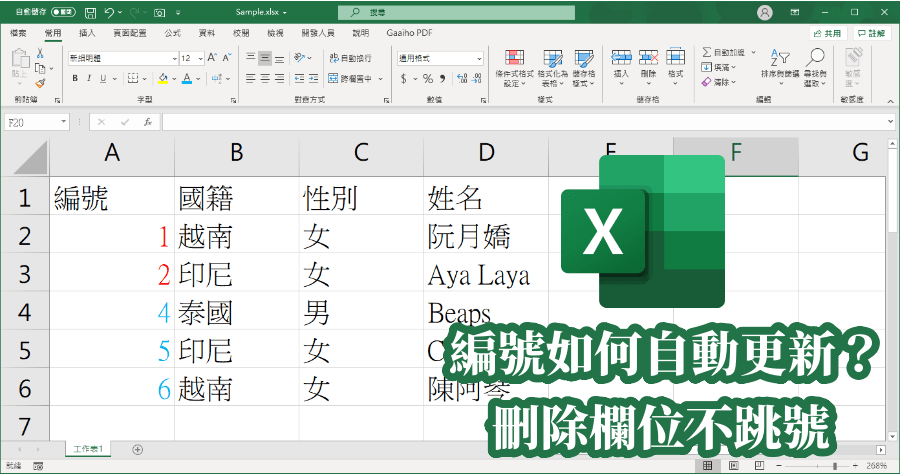Click the Bottom Align icon
Screen dimensions: 900x474
(x=280, y=58)
